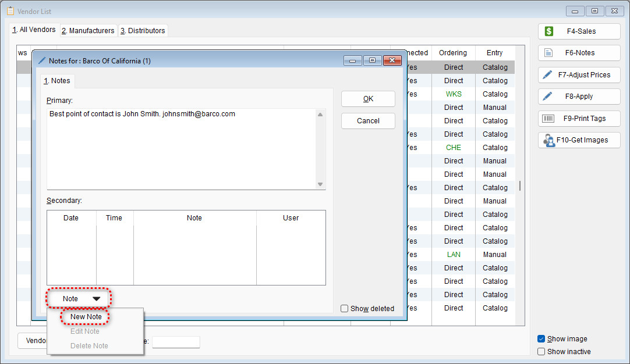Click the pencil icon in Notes dialog title
Image resolution: width=630 pixels, height=364 pixels.
pos(42,60)
